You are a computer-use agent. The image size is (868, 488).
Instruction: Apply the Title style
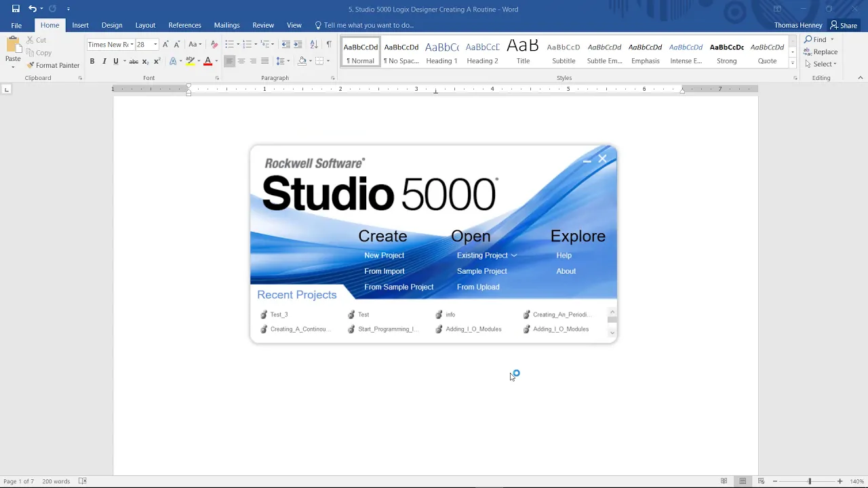point(523,53)
